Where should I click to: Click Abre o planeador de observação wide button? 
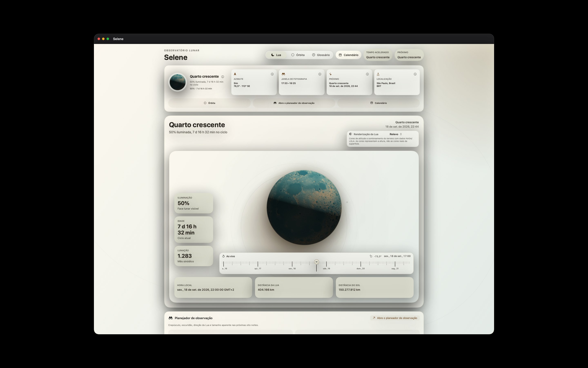(x=294, y=103)
